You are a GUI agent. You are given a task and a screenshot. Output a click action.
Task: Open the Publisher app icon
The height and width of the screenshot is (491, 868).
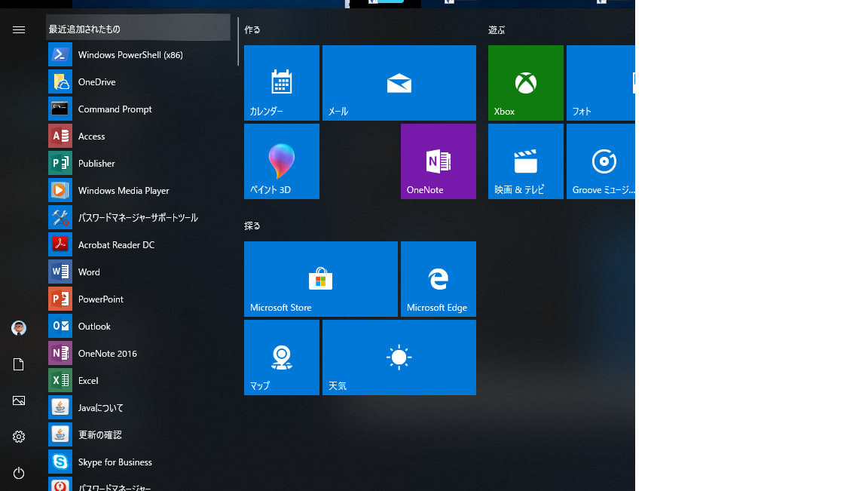[60, 164]
